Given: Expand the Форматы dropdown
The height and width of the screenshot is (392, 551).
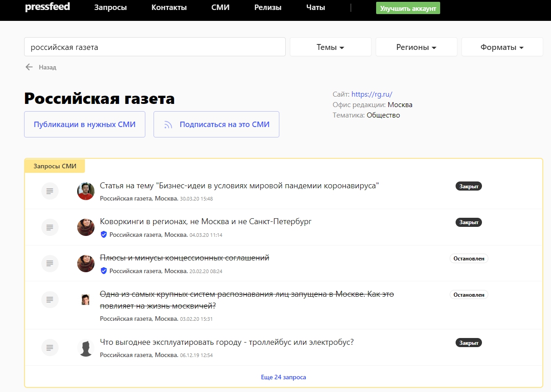Looking at the screenshot, I should [502, 47].
